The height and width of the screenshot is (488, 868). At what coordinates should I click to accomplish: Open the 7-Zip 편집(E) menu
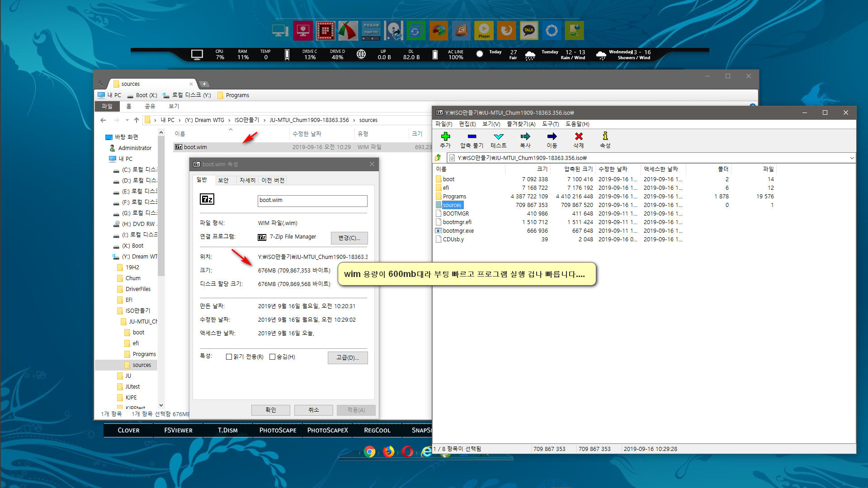coord(467,124)
